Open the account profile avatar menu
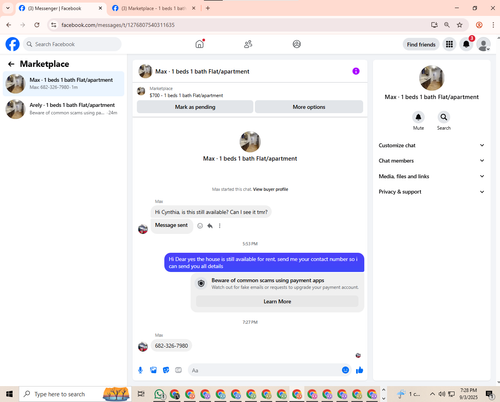Image resolution: width=500 pixels, height=402 pixels. click(x=483, y=44)
